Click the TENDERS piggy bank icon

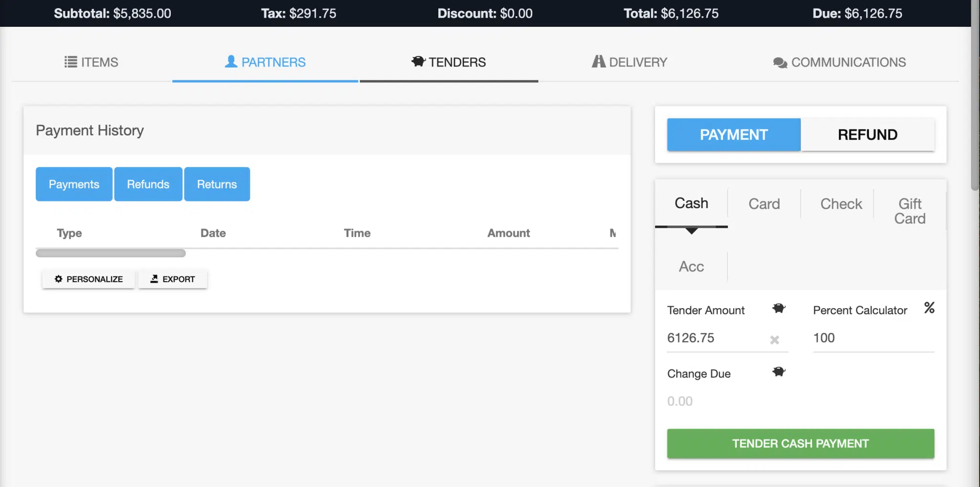click(418, 61)
